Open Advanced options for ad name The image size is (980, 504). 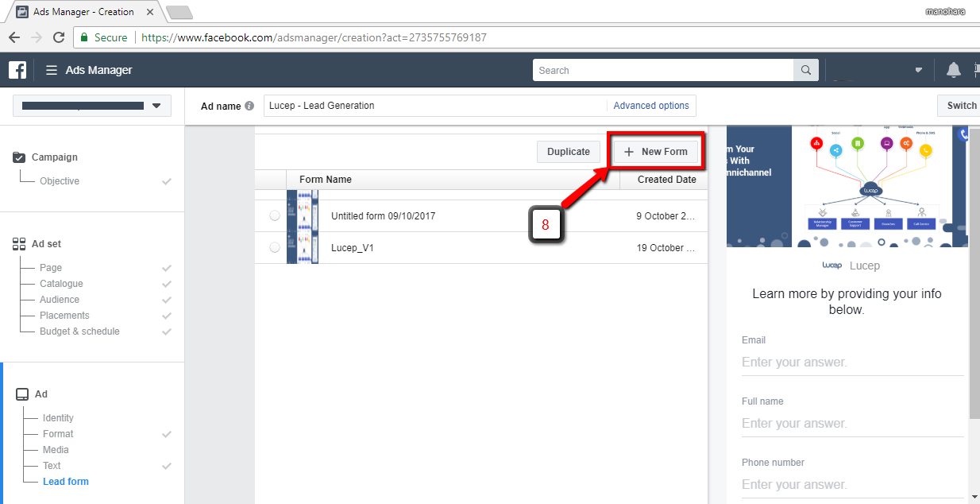651,106
